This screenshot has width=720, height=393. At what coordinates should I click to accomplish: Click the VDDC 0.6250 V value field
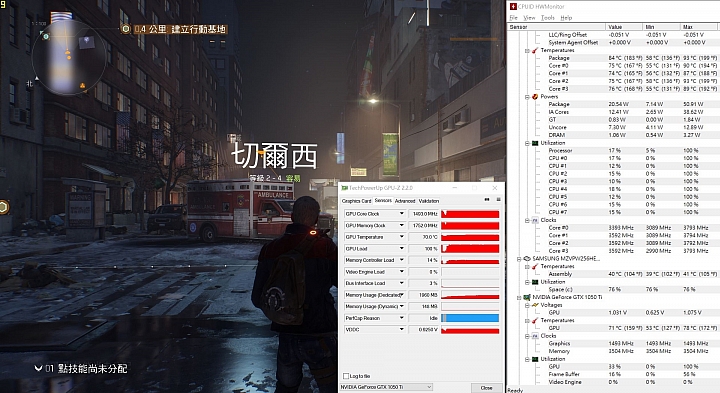pyautogui.click(x=423, y=330)
